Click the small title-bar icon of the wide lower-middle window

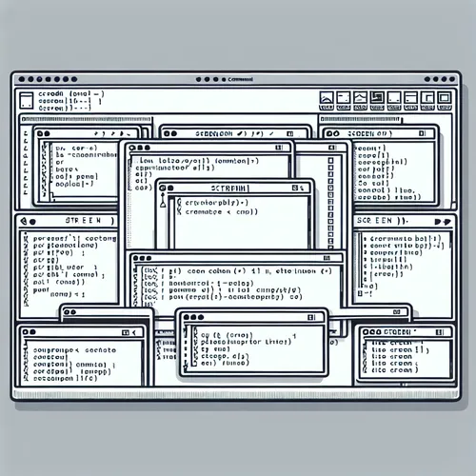(x=327, y=258)
